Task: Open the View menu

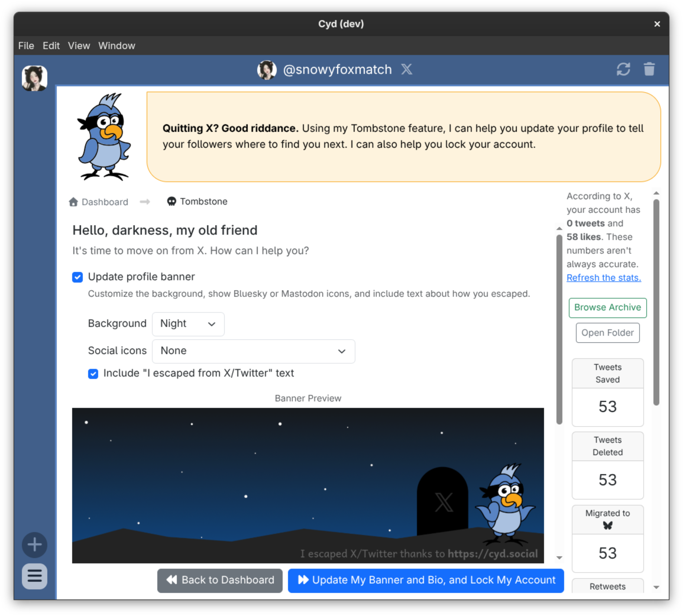Action: 79,46
